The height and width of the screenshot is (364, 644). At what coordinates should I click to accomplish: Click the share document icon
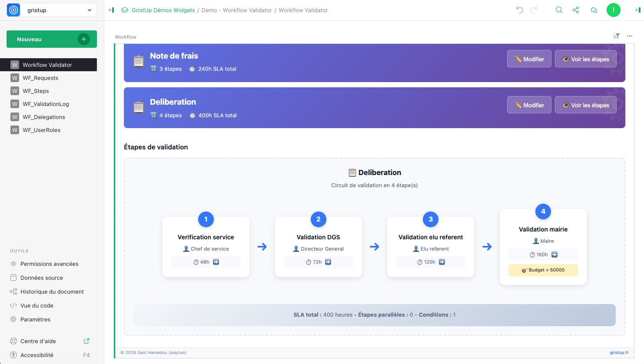coord(576,10)
